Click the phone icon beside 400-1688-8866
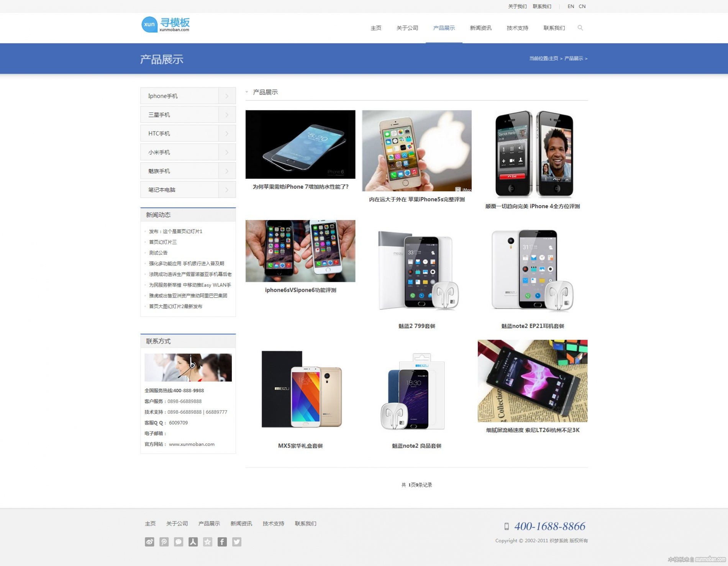728x566 pixels. 507,526
